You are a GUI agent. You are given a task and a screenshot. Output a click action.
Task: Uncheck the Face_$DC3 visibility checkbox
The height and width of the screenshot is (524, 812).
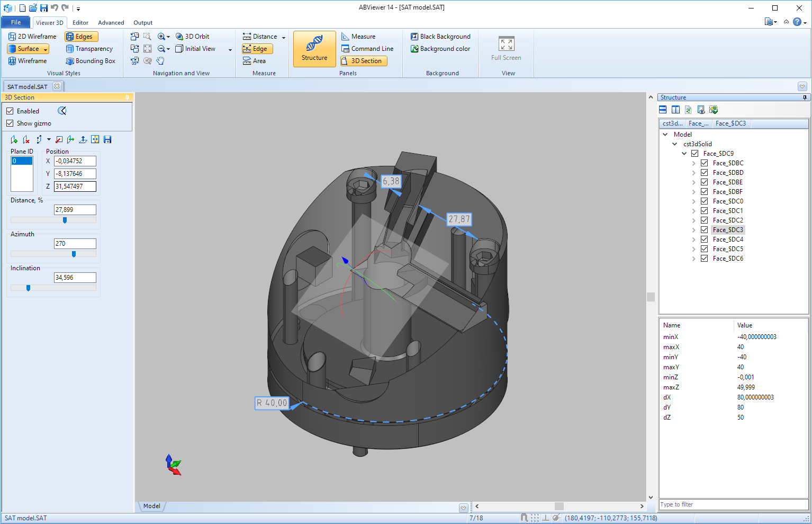coord(705,230)
